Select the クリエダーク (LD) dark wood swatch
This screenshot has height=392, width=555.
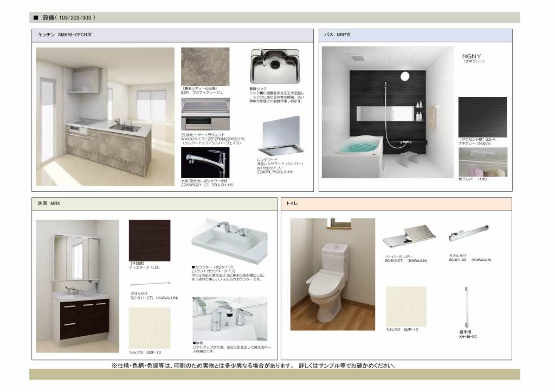[150, 240]
